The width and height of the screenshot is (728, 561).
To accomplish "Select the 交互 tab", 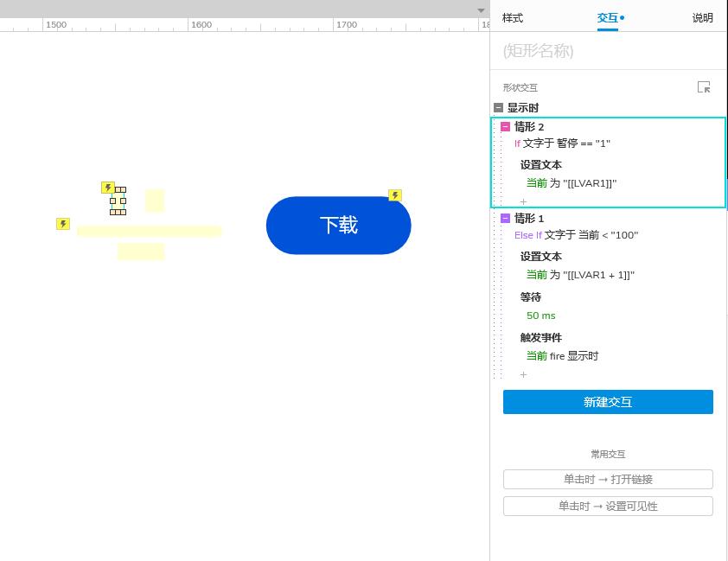I will [x=608, y=18].
